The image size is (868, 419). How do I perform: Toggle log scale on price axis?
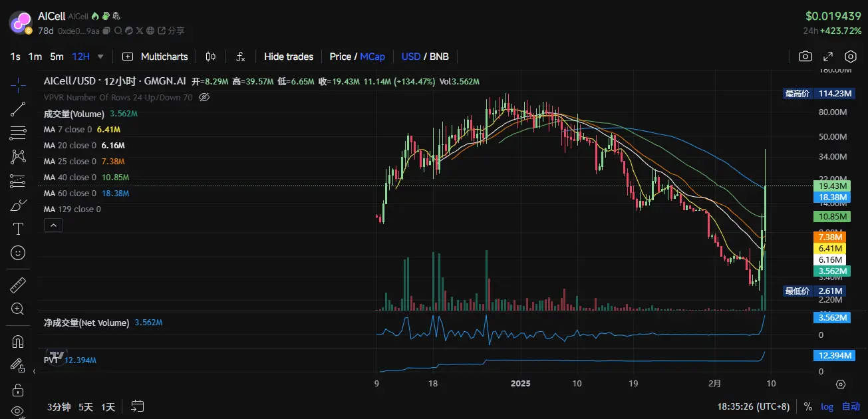[827, 406]
